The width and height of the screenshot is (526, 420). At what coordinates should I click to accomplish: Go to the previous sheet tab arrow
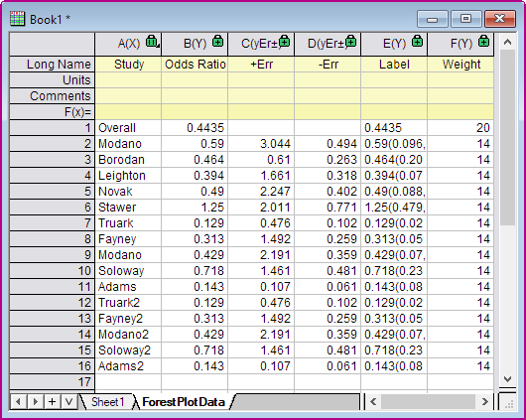(x=18, y=401)
